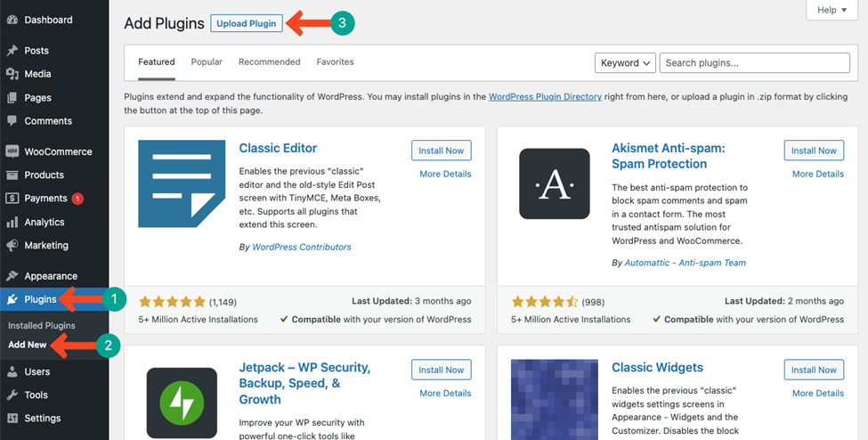Expand the Help panel dropdown
This screenshot has width=868, height=440.
(831, 10)
